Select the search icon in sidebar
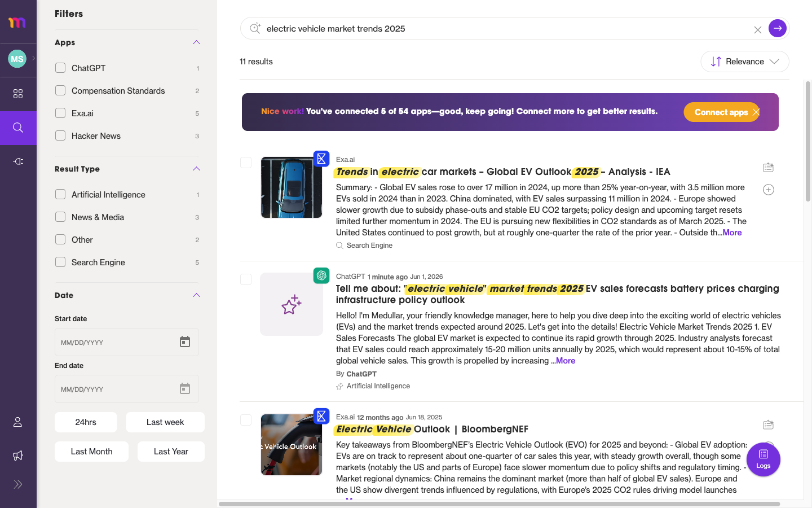The image size is (812, 508). click(18, 128)
